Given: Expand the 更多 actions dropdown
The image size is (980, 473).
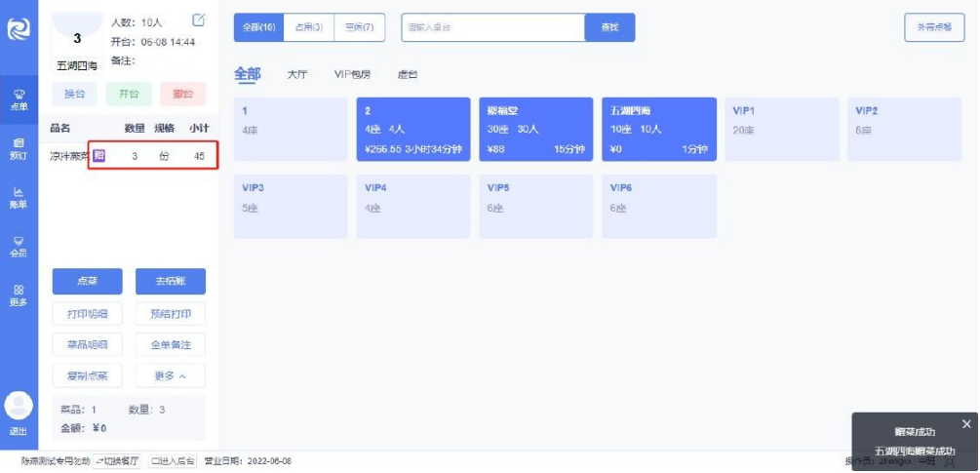Looking at the screenshot, I should click(171, 376).
